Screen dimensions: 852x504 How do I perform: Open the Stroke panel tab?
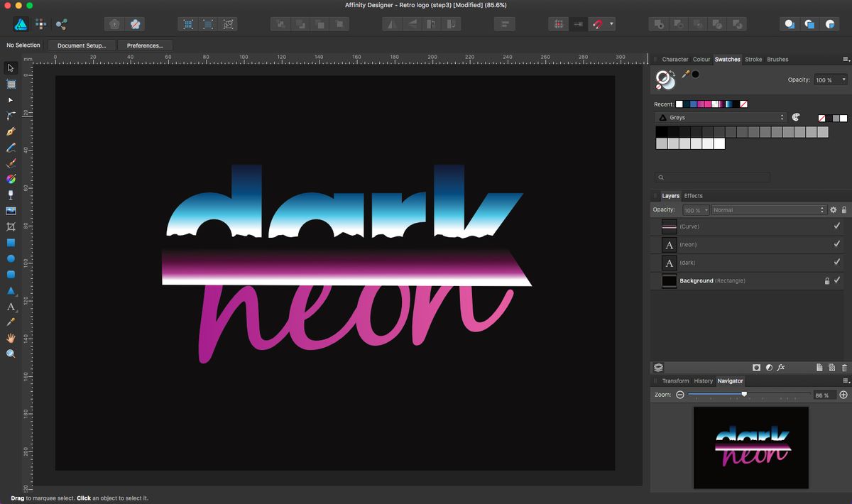(x=753, y=60)
